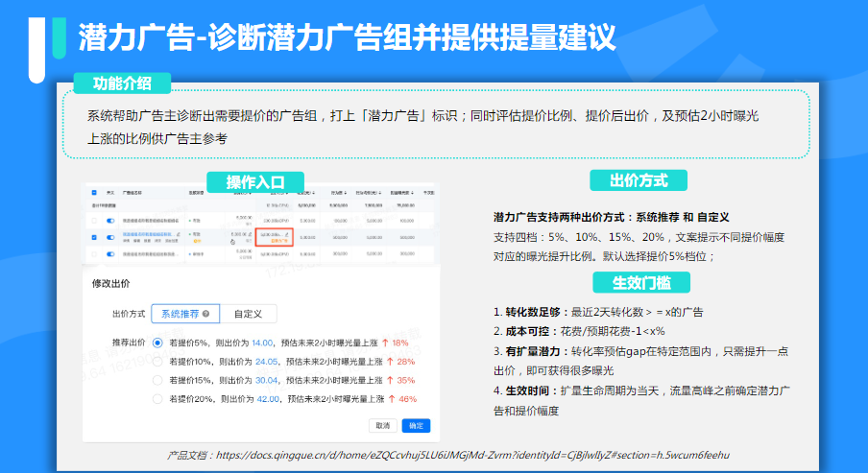Click the 成本可控 threshold item
Viewport: 868px width, 473px height.
point(579,331)
